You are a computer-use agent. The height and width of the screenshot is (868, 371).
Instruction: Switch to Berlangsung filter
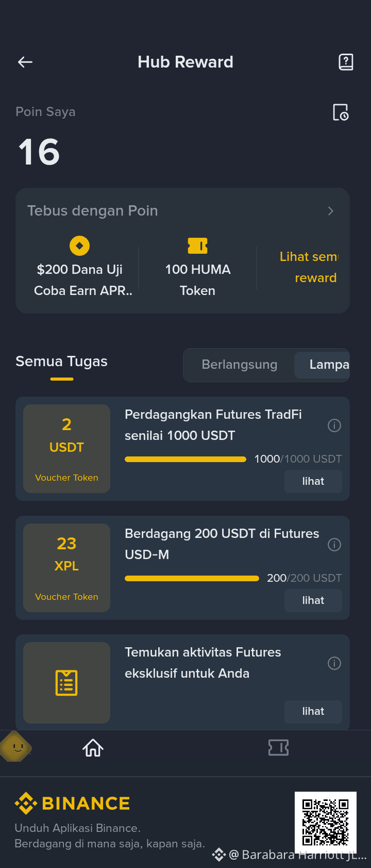tap(239, 365)
